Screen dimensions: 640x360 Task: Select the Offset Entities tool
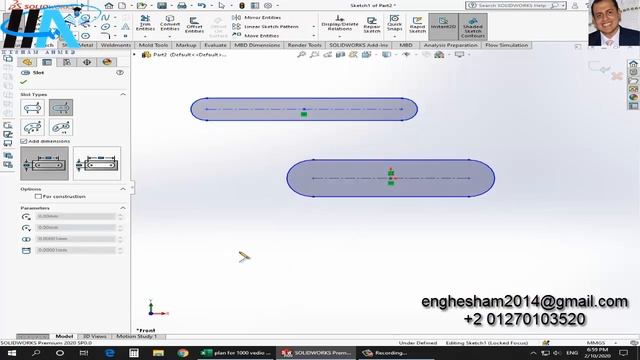pos(194,25)
